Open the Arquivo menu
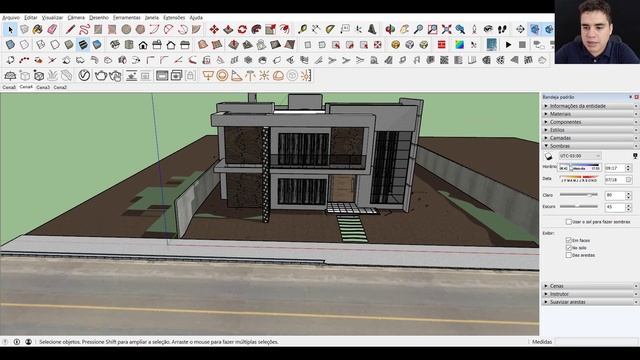This screenshot has height=360, width=640. tap(11, 18)
